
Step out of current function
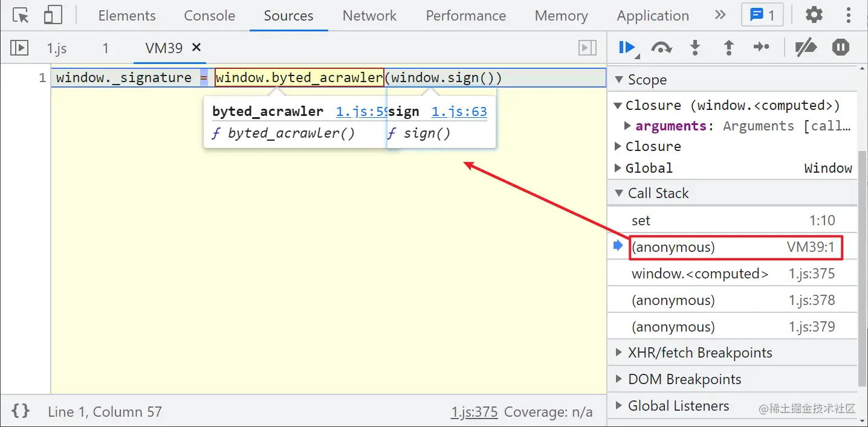point(729,48)
